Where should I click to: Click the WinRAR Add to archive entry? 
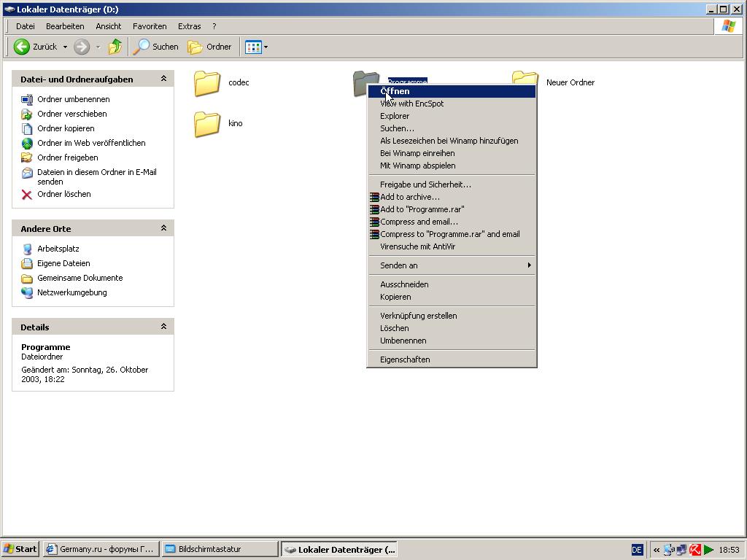point(409,197)
